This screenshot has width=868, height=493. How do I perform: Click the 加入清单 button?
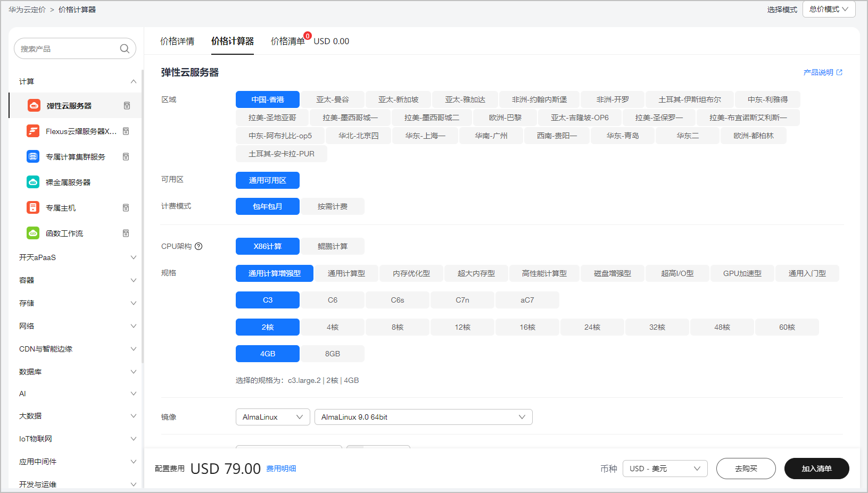[816, 469]
